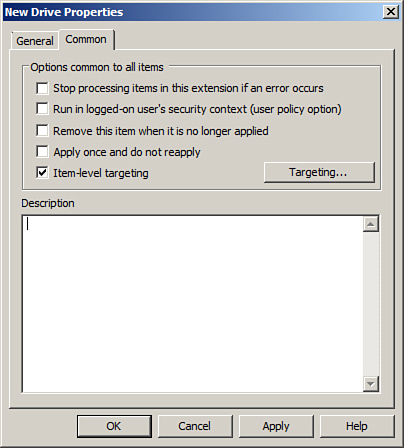Enable Remove this item when no longer applied

tap(42, 131)
